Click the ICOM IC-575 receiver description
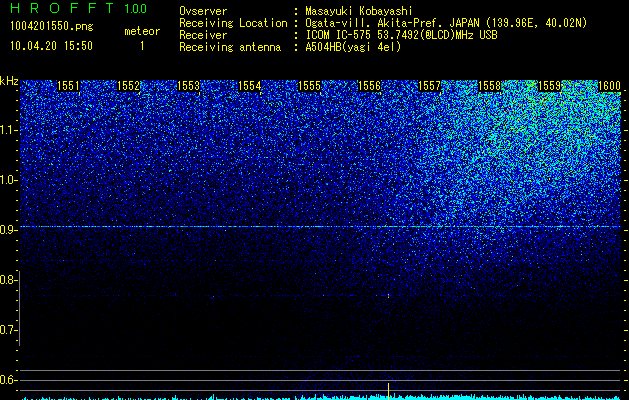 pyautogui.click(x=401, y=35)
